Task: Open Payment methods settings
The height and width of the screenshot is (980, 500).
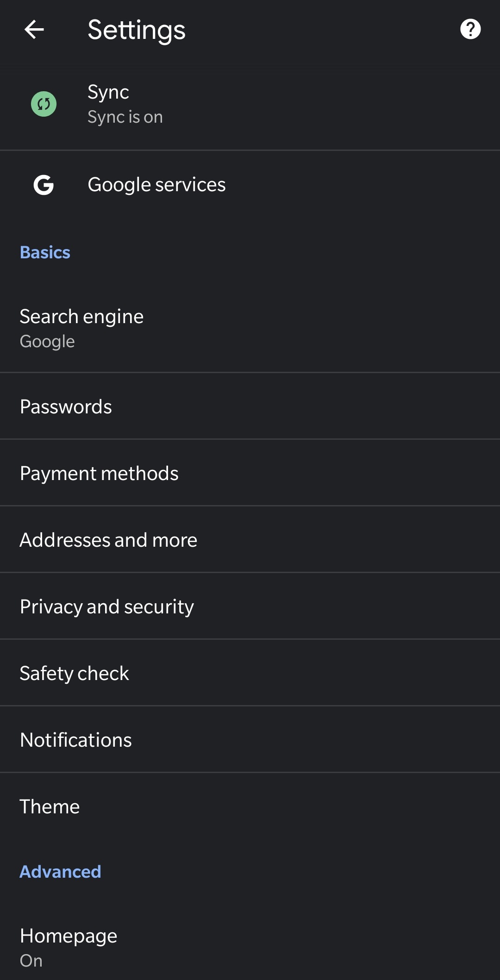Action: [250, 473]
